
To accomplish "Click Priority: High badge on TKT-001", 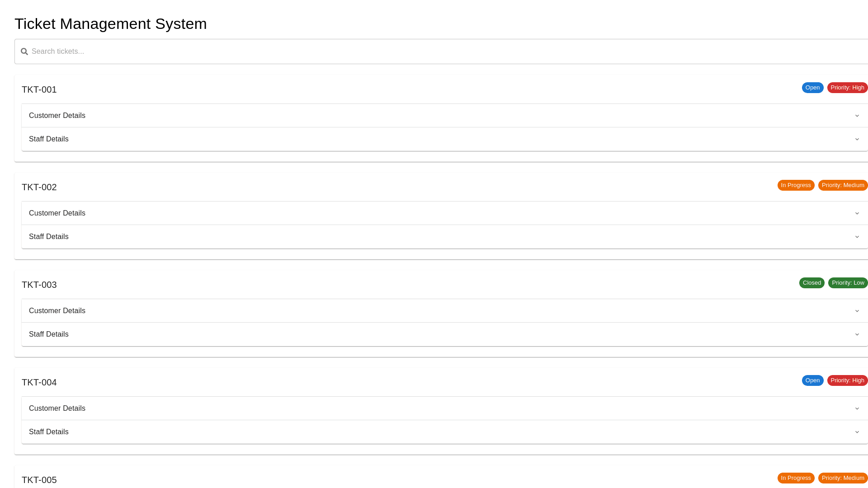I will (x=847, y=88).
